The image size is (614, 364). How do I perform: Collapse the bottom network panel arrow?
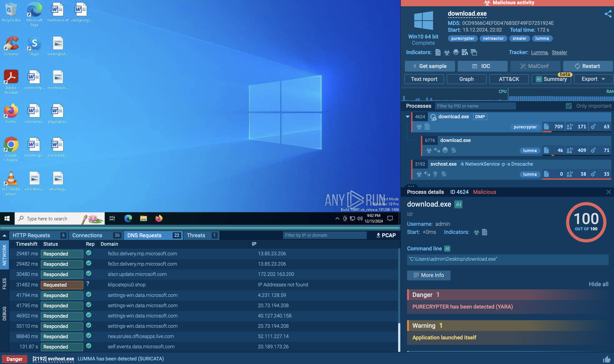pos(4,235)
